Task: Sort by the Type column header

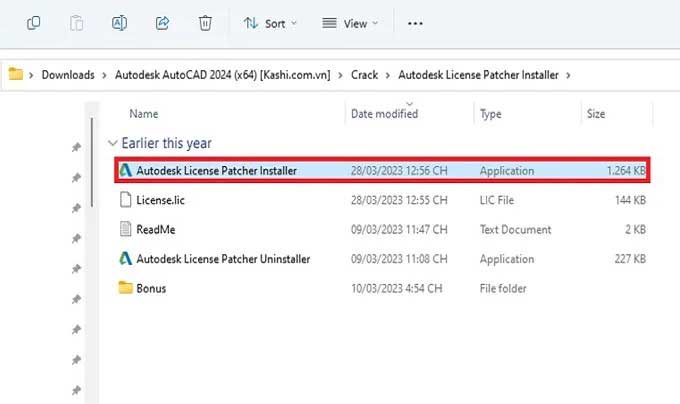Action: pyautogui.click(x=490, y=114)
